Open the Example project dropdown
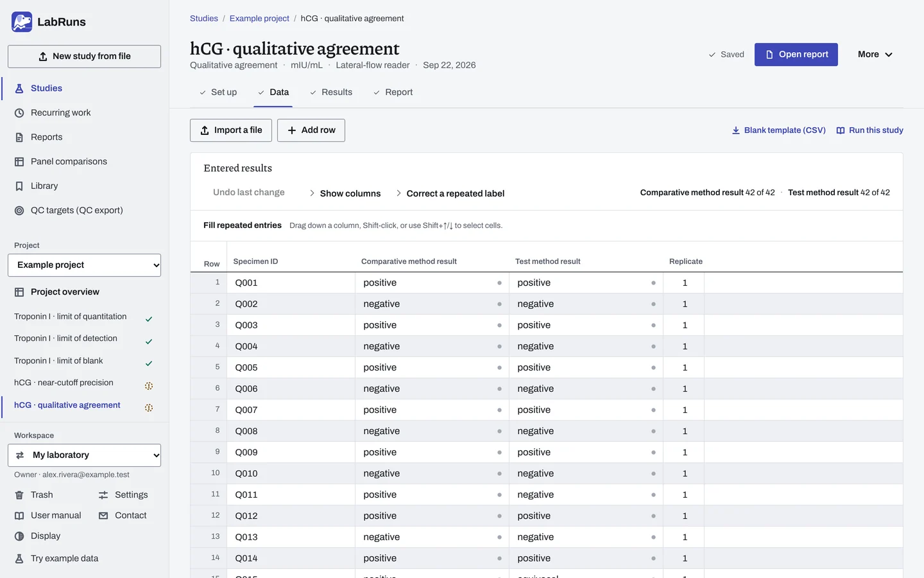This screenshot has width=924, height=578. 84,265
